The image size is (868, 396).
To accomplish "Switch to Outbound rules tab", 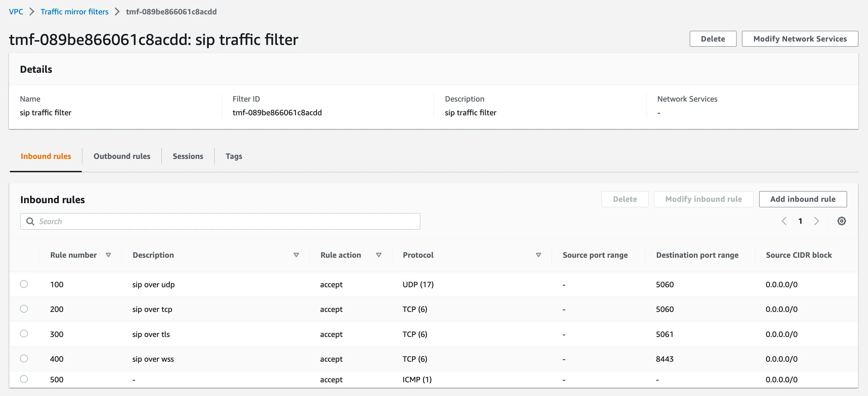I will pos(122,156).
